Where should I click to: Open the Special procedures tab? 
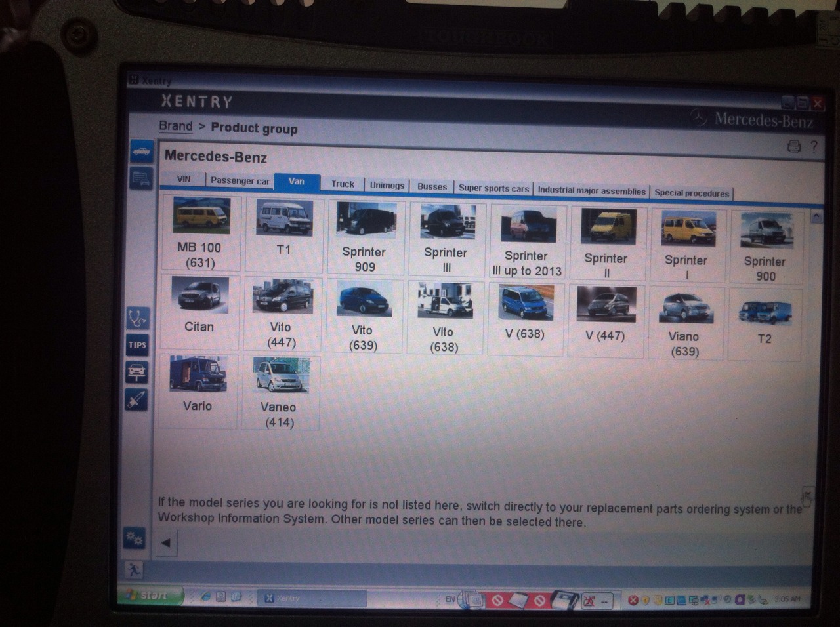pos(691,193)
